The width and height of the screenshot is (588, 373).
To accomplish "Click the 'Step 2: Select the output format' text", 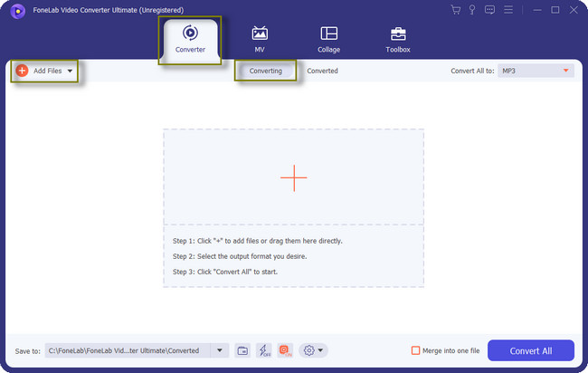I will click(x=240, y=256).
